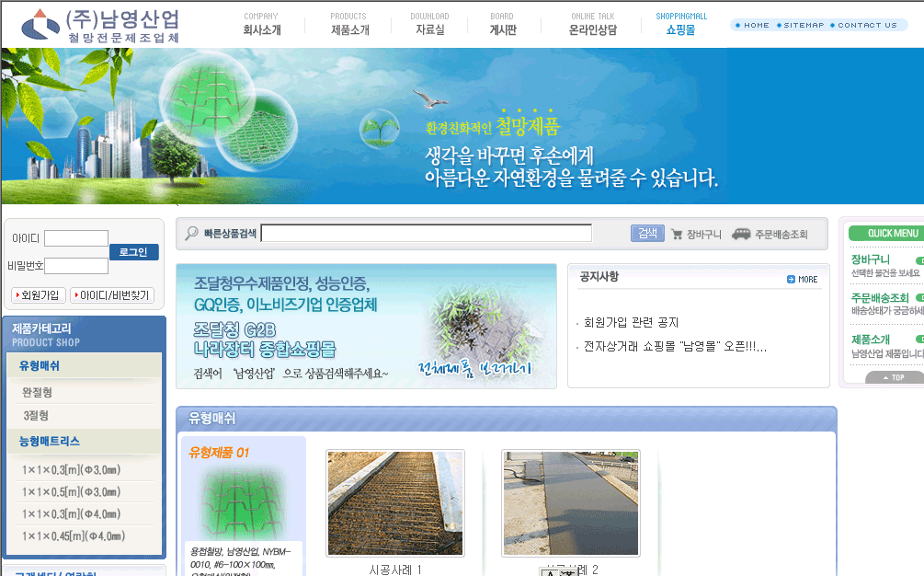Open 주문배송조회 in the search bar
Viewport: 924px width, 576px height.
pos(781,234)
